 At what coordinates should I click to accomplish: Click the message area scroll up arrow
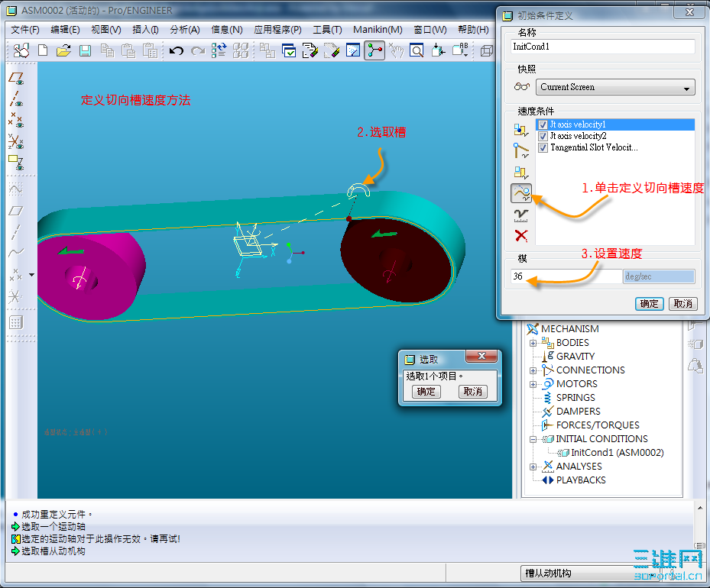[x=700, y=509]
